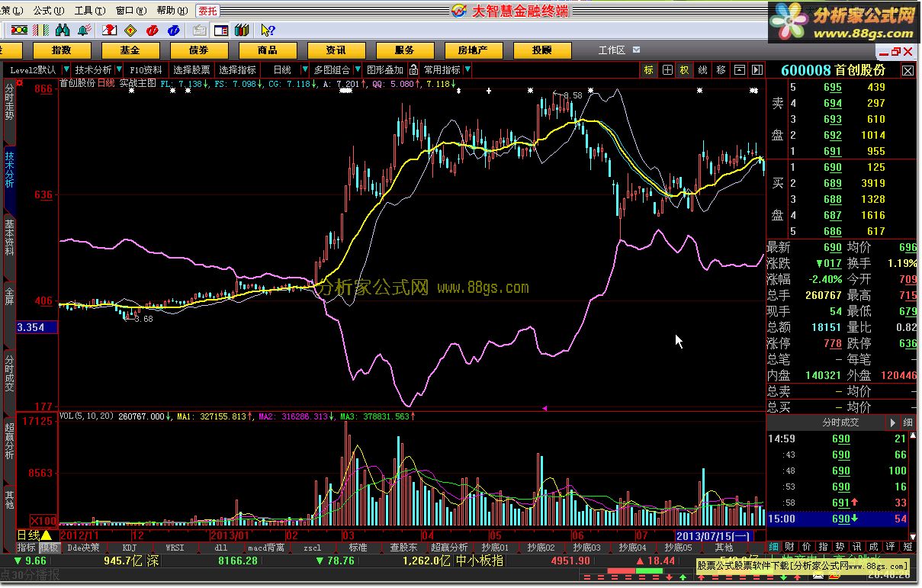Click the 资讯 category button
Viewport: 922px width, 588px height.
coord(336,50)
